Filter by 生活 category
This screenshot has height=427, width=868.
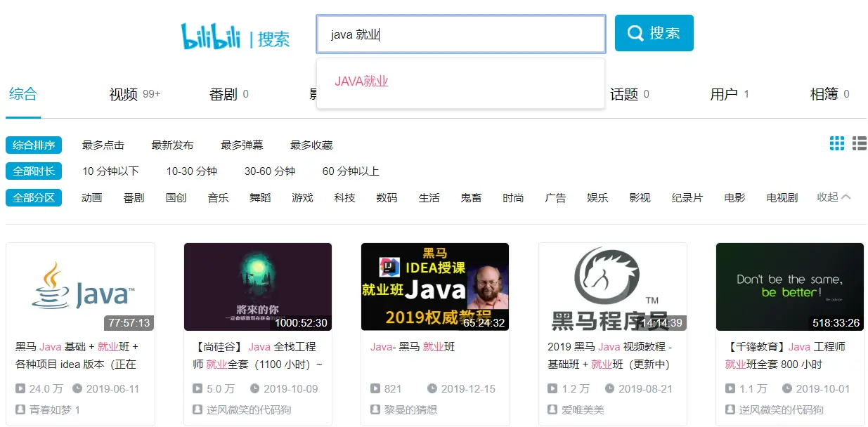[x=429, y=198]
